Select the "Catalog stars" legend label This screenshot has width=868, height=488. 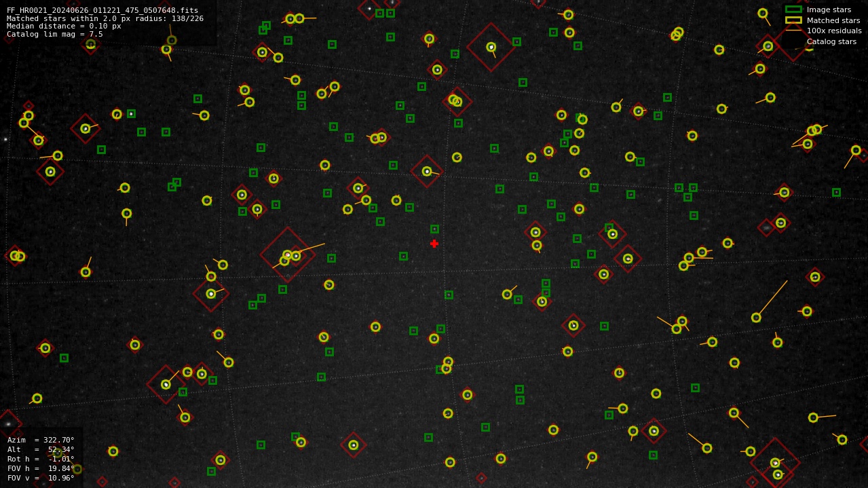click(x=831, y=41)
